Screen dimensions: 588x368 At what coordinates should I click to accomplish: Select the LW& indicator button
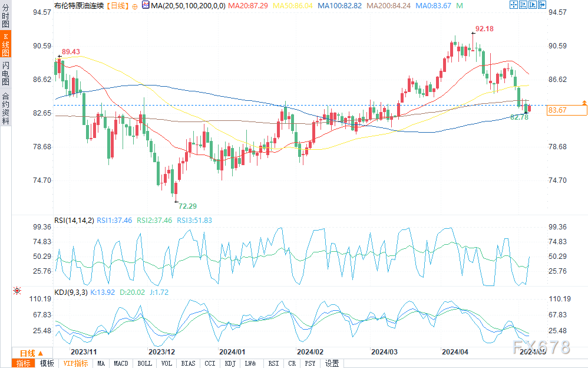[x=250, y=363]
